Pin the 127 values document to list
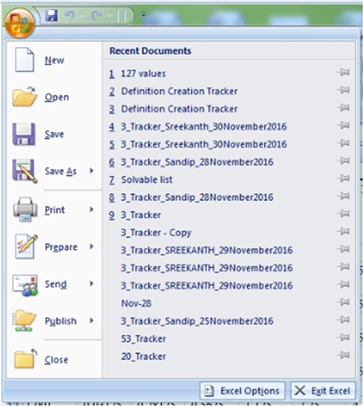363x406 pixels. [343, 72]
